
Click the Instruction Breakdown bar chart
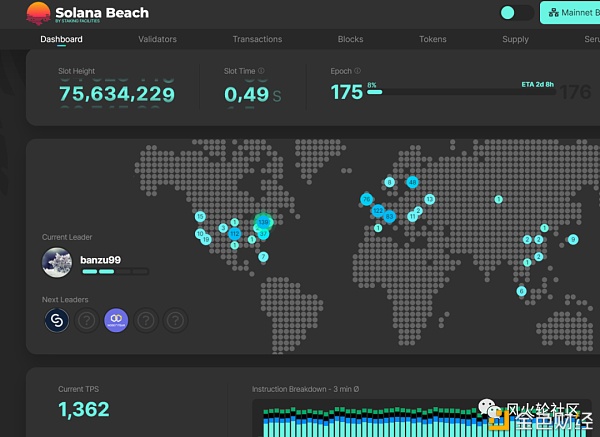click(x=400, y=420)
